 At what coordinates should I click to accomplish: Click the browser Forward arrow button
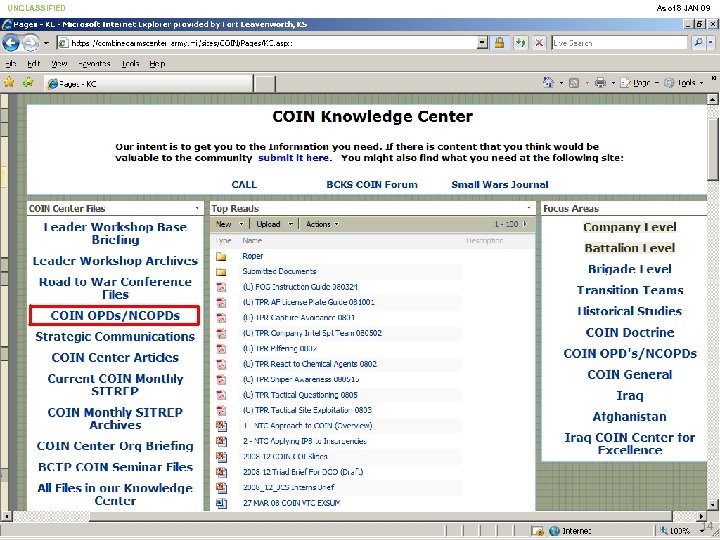pyautogui.click(x=30, y=43)
